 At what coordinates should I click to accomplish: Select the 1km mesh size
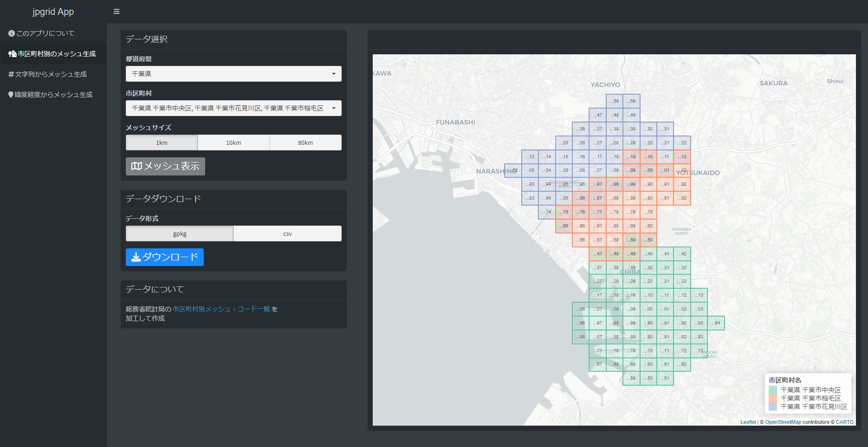[x=162, y=143]
